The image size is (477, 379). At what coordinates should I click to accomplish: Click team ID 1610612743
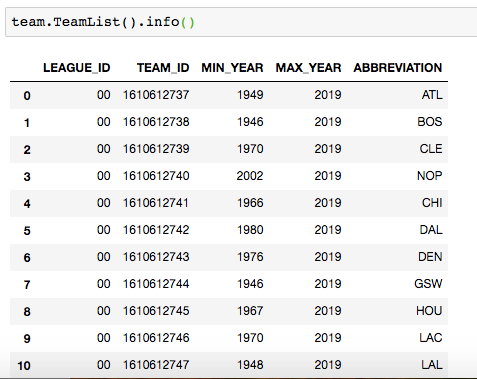click(156, 257)
